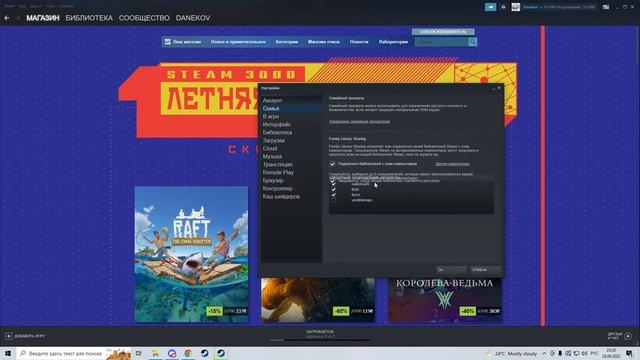Viewport: 640px width, 360px height.
Task: Add a game via 'Добавить игру'
Action: [x=30, y=336]
